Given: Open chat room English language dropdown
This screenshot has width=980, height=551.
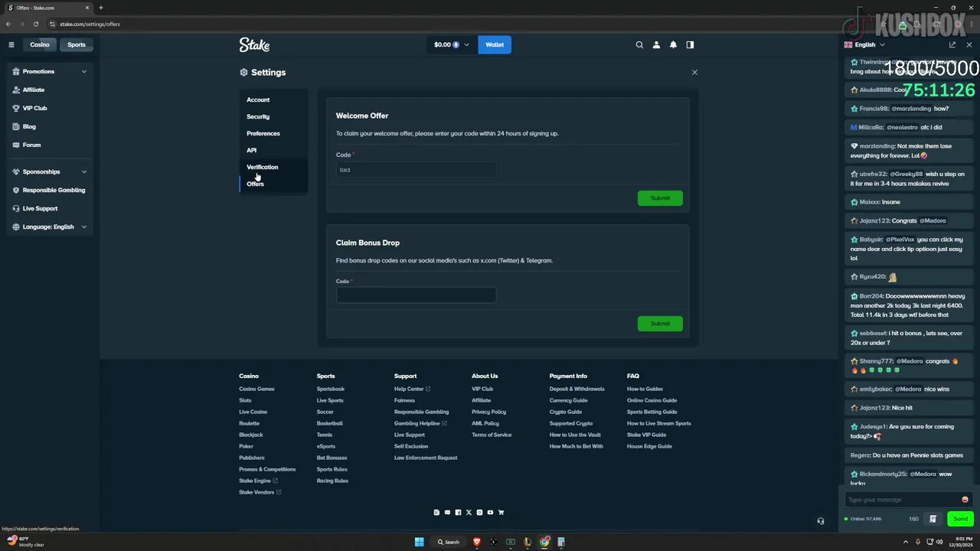Looking at the screenshot, I should click(x=864, y=44).
